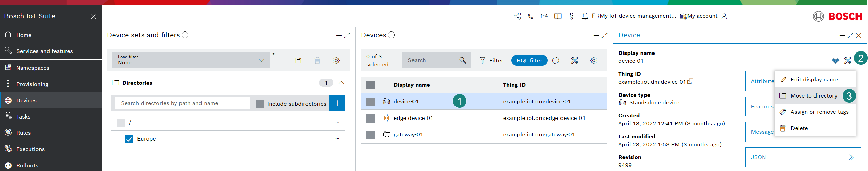Click the legal paragraph (§) icon
The height and width of the screenshot is (171, 868).
571,16
